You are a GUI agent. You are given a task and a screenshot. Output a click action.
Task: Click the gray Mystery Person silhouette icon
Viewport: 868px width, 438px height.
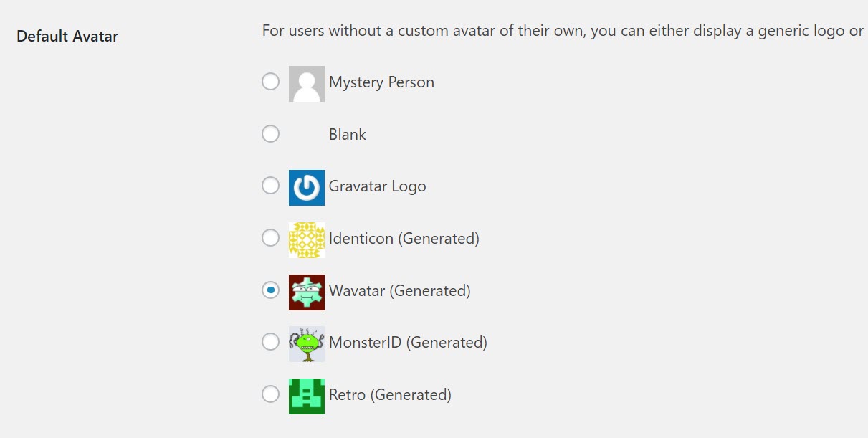tap(307, 84)
